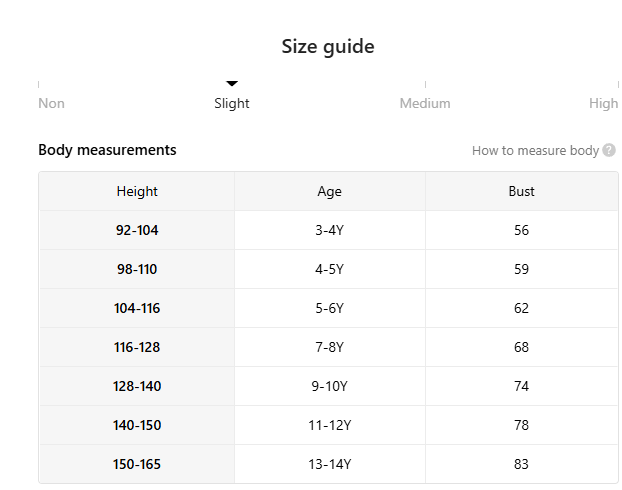Image resolution: width=622 pixels, height=490 pixels.
Task: Select the Slight stretch label
Action: click(x=232, y=104)
